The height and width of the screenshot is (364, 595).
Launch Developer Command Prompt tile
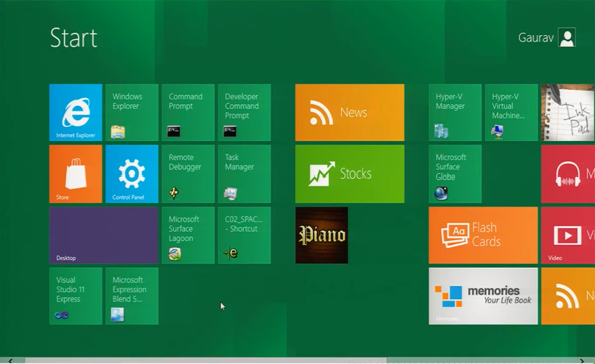244,112
